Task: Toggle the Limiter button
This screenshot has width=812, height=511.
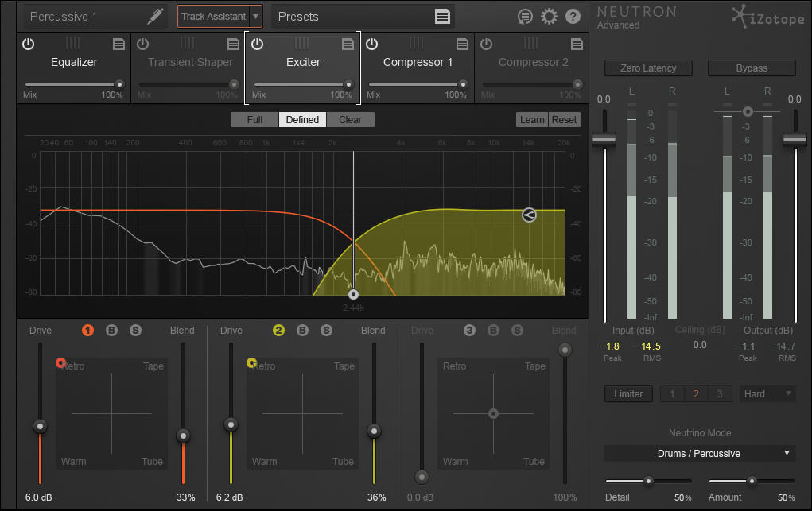Action: (x=628, y=394)
